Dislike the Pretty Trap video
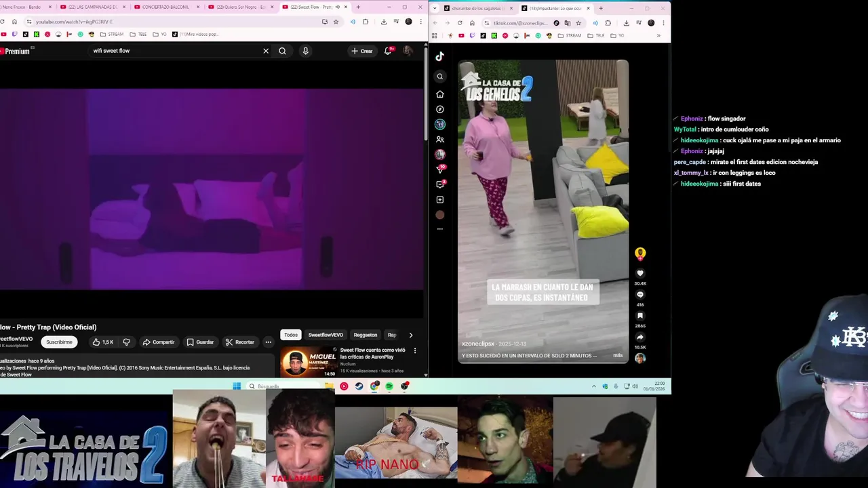This screenshot has height=488, width=868. click(126, 342)
